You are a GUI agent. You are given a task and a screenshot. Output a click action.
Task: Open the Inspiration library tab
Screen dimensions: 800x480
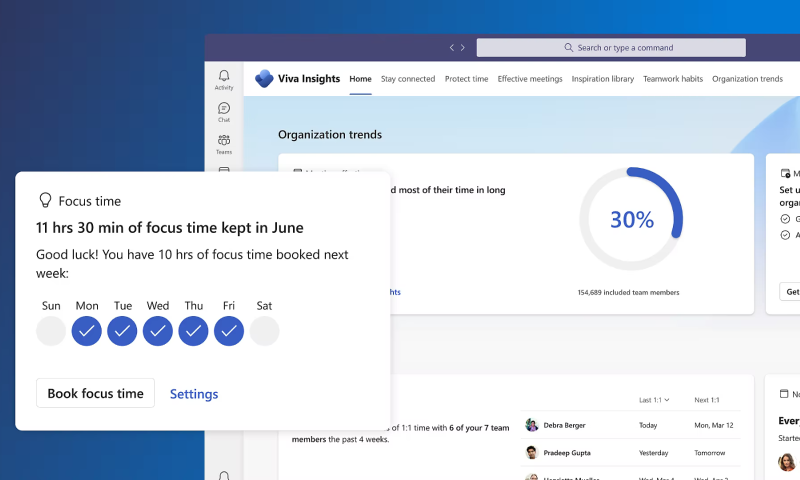click(x=603, y=79)
